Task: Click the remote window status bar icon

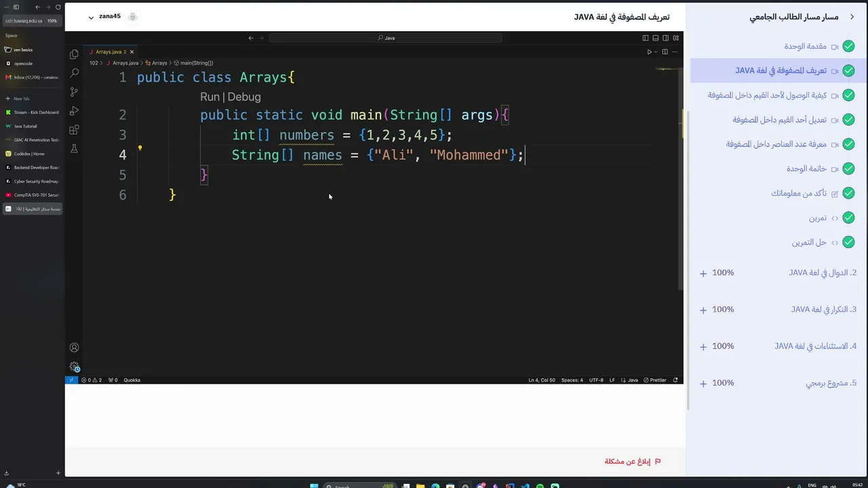Action: [x=71, y=380]
